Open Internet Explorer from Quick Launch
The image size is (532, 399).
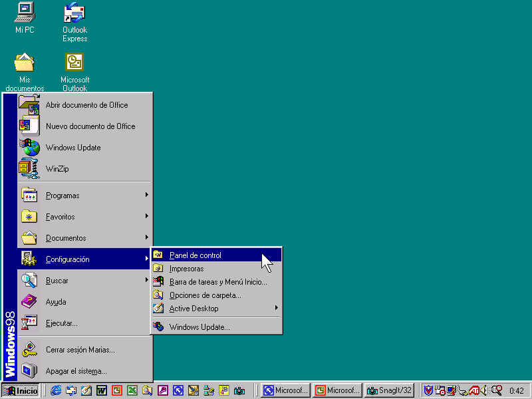56,390
